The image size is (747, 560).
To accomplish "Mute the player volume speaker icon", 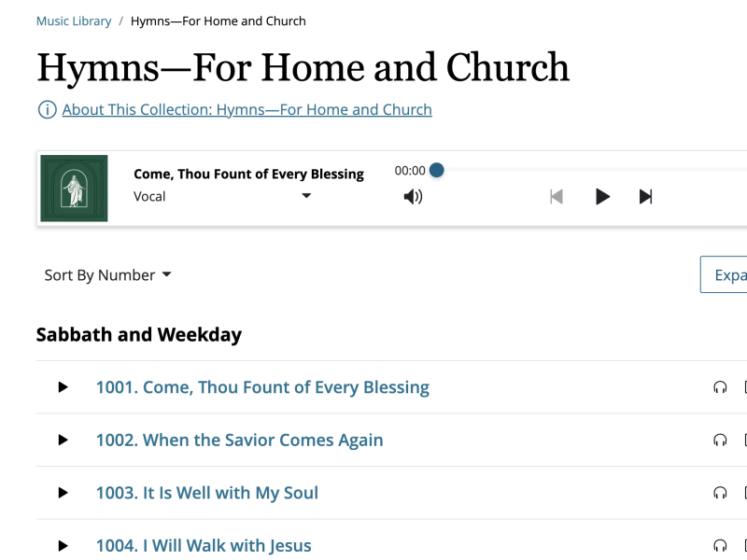I will (413, 196).
